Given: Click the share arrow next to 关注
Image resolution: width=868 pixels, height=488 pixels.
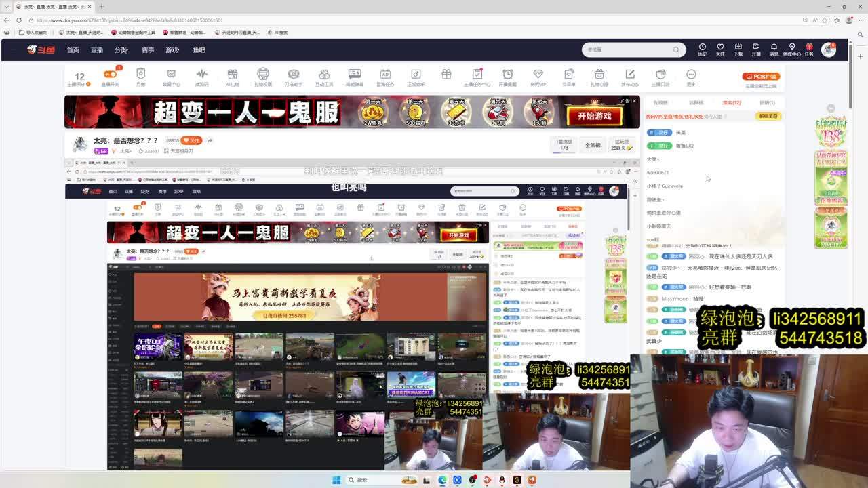Looking at the screenshot, I should (210, 140).
